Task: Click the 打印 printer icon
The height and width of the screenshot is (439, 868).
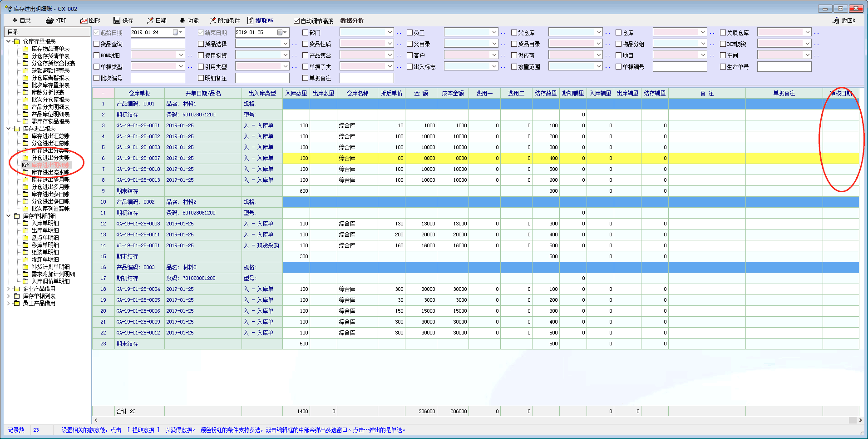Action: [x=49, y=20]
